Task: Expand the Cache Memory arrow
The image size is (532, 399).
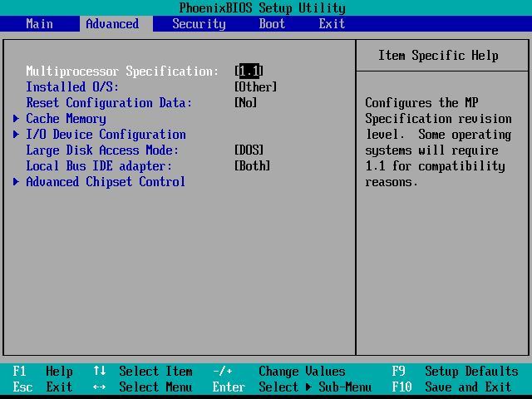Action: point(16,118)
